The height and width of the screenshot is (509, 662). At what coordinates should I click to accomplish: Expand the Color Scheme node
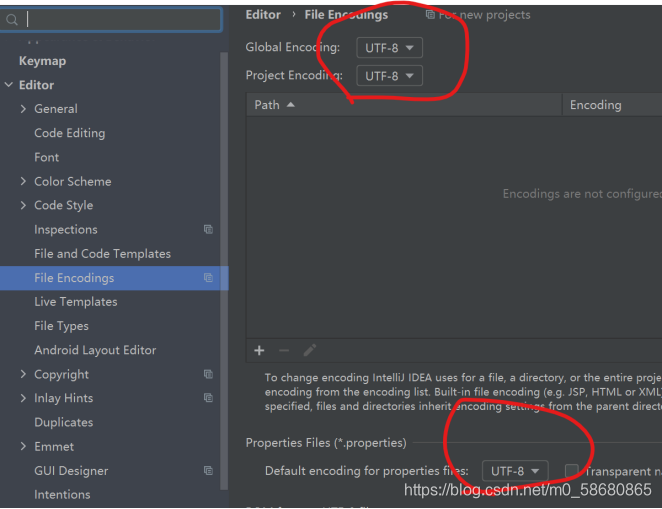tap(23, 181)
